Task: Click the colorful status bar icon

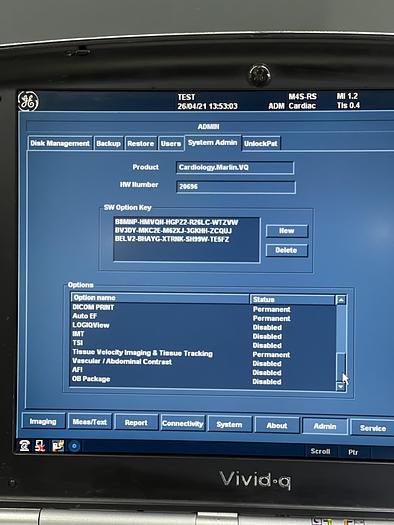Action: click(58, 446)
